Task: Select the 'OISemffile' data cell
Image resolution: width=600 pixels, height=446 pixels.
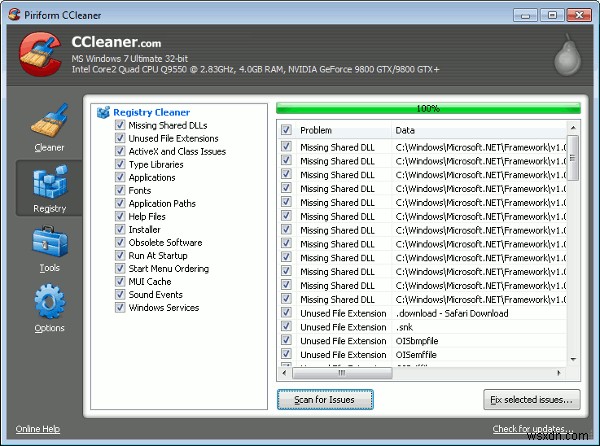Action: (416, 355)
